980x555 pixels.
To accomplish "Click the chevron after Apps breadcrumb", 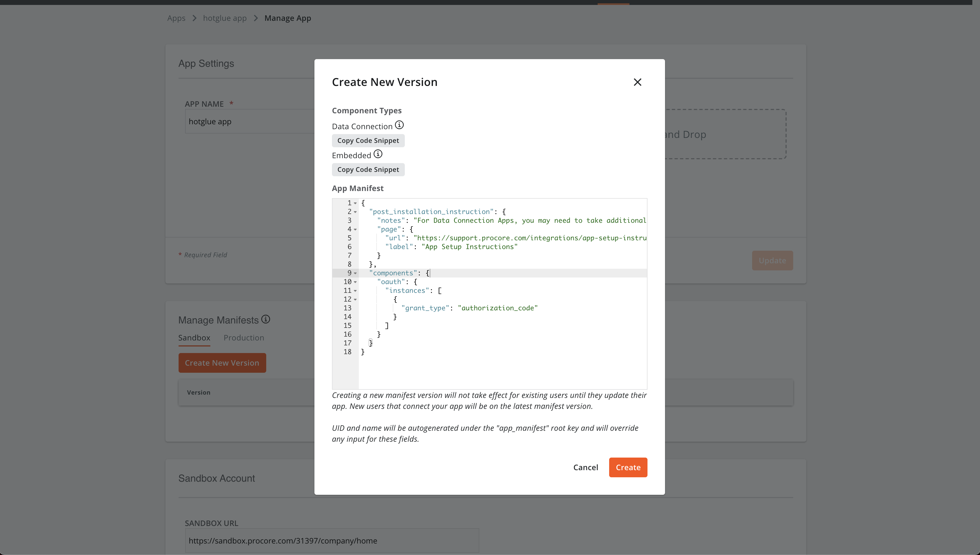I will [x=194, y=18].
